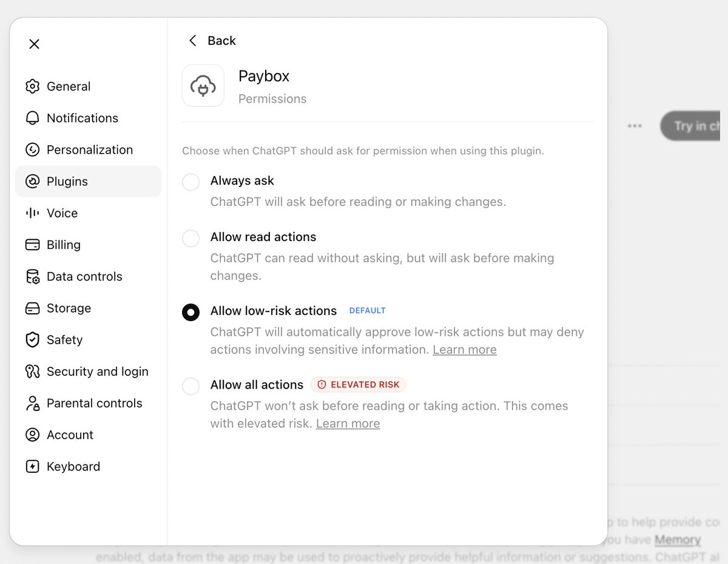Open Keyboard settings
The height and width of the screenshot is (564, 728).
[88, 466]
